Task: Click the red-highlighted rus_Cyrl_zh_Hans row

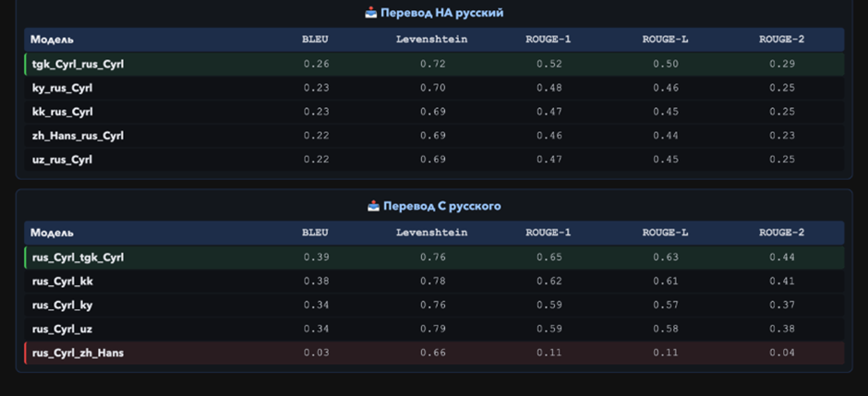Action: click(78, 354)
